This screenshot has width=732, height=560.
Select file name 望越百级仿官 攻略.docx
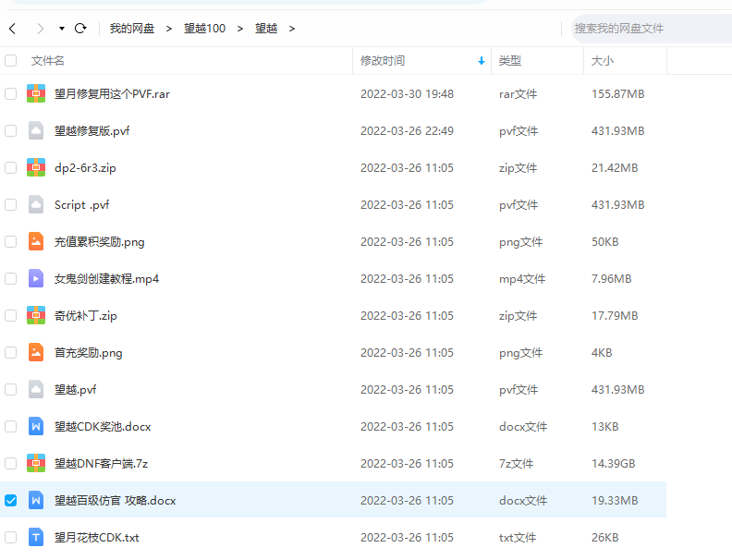[x=115, y=500]
